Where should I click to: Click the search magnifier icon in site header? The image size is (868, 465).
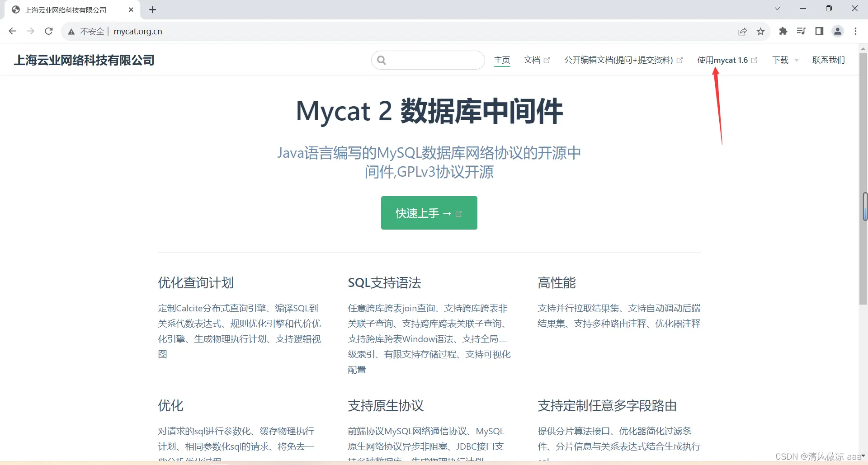382,60
